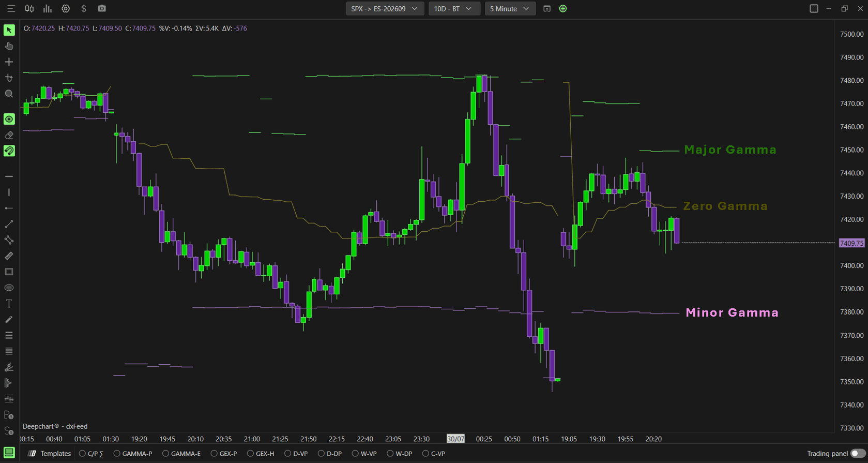Screen dimensions: 868x463
Task: Select the C/P ∑ radio option
Action: [x=91, y=454]
